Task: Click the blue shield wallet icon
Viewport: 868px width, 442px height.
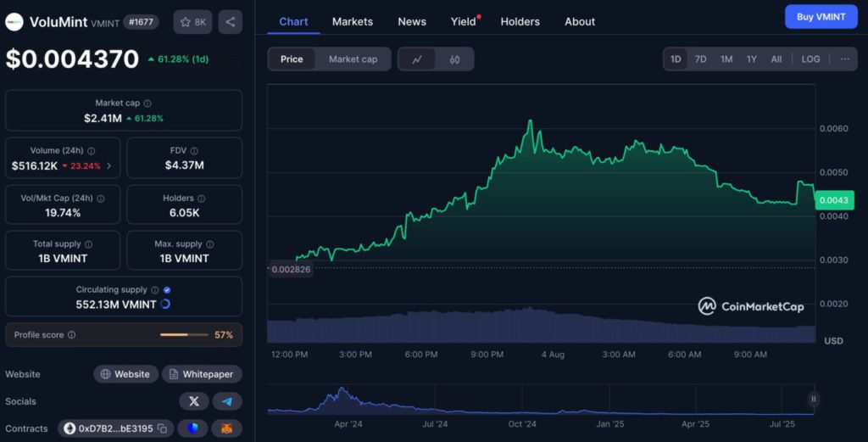Action: (x=194, y=428)
